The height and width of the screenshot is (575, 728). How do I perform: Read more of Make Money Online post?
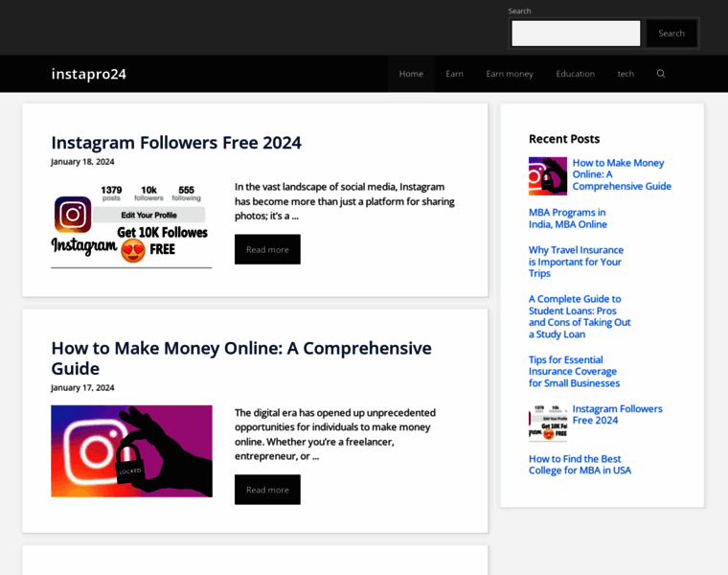267,490
